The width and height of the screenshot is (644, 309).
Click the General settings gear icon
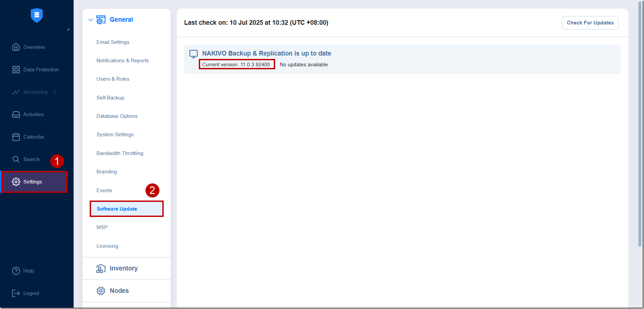(101, 20)
